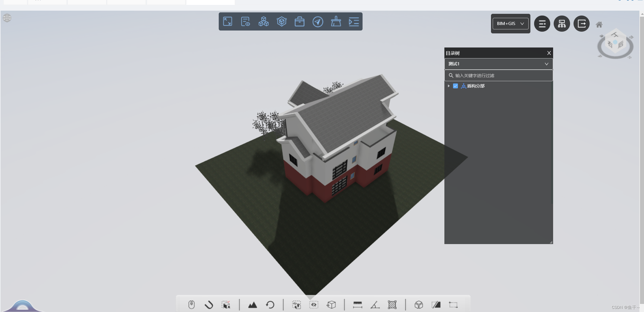The height and width of the screenshot is (312, 644).
Task: Open the BIM+GIS mode dropdown
Action: [510, 24]
